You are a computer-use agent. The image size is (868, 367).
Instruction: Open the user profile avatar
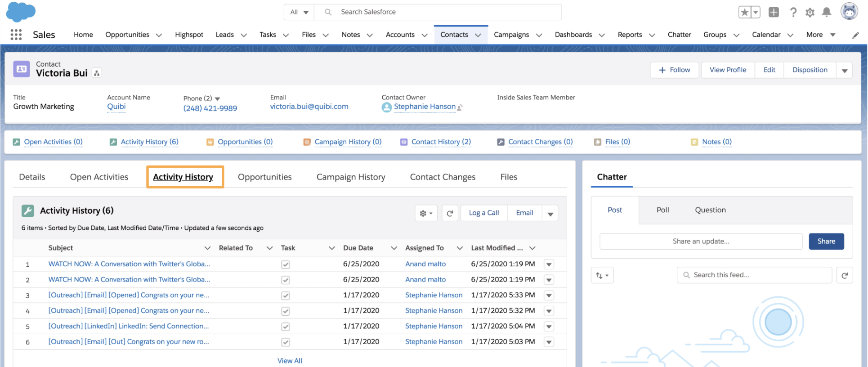849,12
